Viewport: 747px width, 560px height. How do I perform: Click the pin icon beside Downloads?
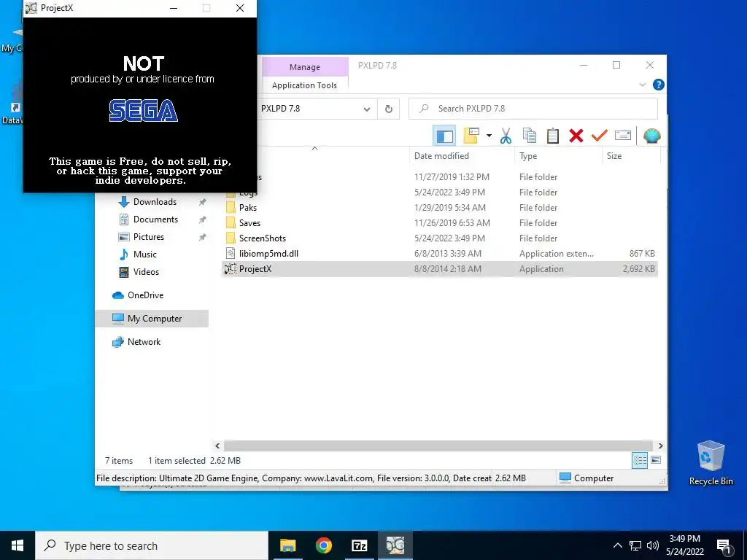pos(203,202)
